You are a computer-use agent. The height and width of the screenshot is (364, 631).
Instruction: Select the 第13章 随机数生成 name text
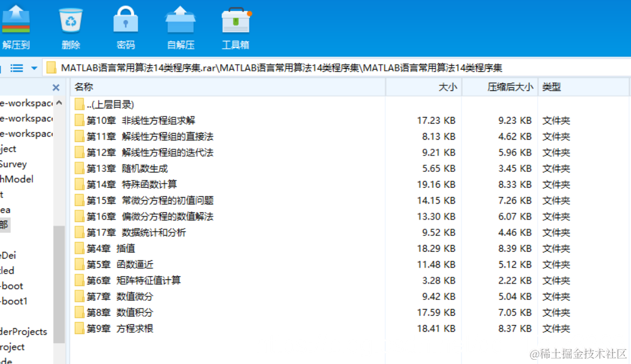click(127, 168)
